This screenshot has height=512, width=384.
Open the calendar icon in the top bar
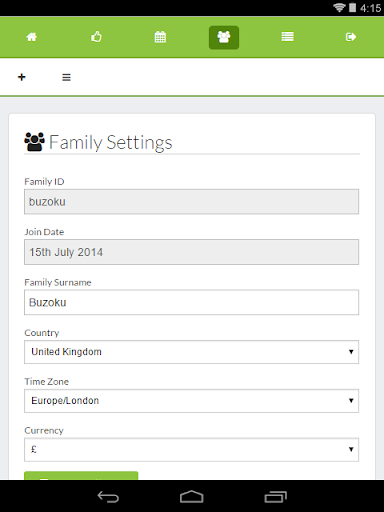click(x=160, y=37)
